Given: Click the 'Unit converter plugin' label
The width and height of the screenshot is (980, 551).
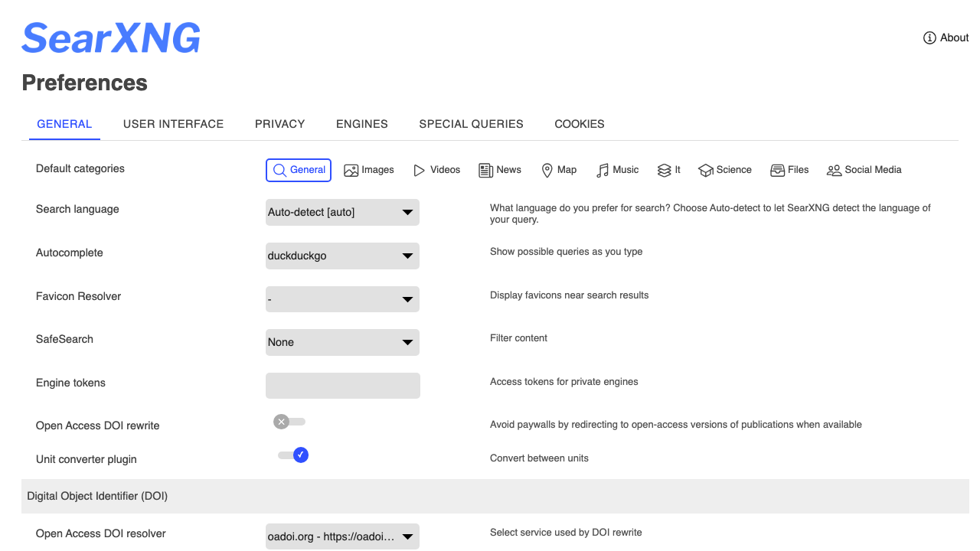Looking at the screenshot, I should click(x=87, y=459).
